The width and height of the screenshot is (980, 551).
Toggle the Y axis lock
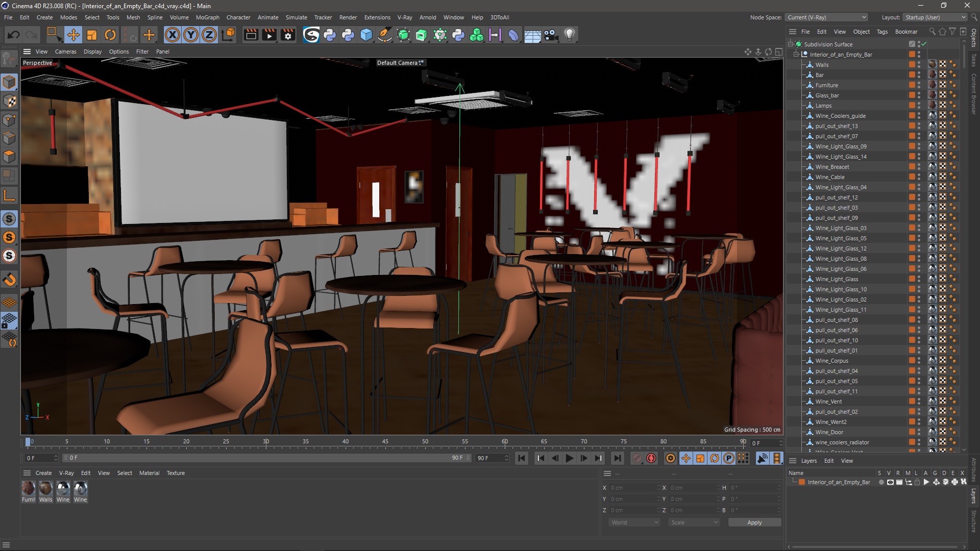[x=191, y=35]
